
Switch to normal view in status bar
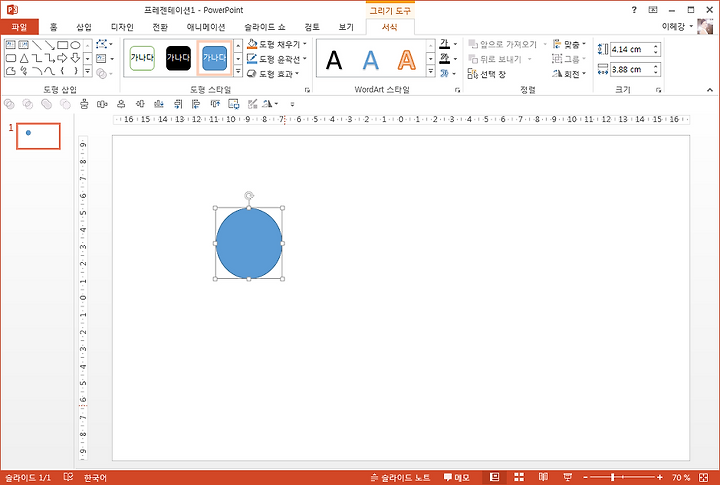click(x=495, y=477)
